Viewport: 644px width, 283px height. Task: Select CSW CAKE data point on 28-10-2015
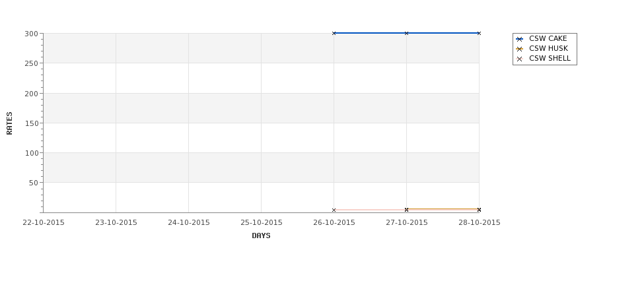click(x=479, y=33)
